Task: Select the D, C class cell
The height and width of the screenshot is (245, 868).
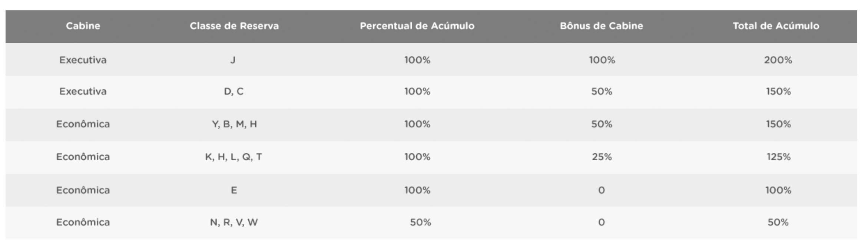Action: click(x=234, y=91)
